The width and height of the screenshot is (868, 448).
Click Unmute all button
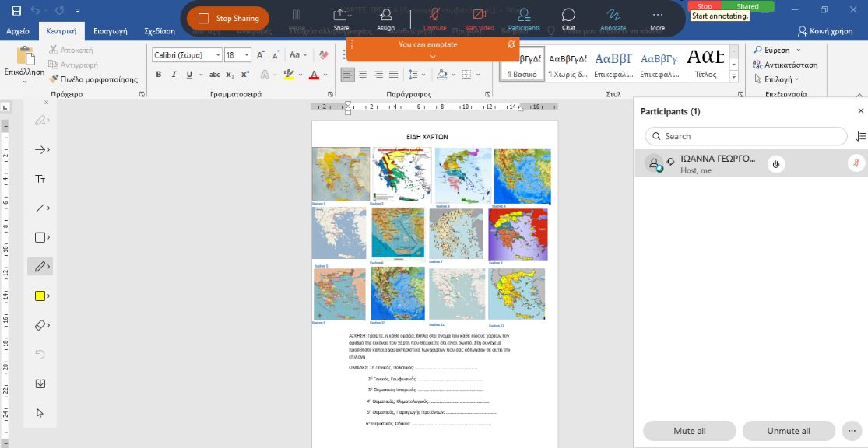coord(789,431)
